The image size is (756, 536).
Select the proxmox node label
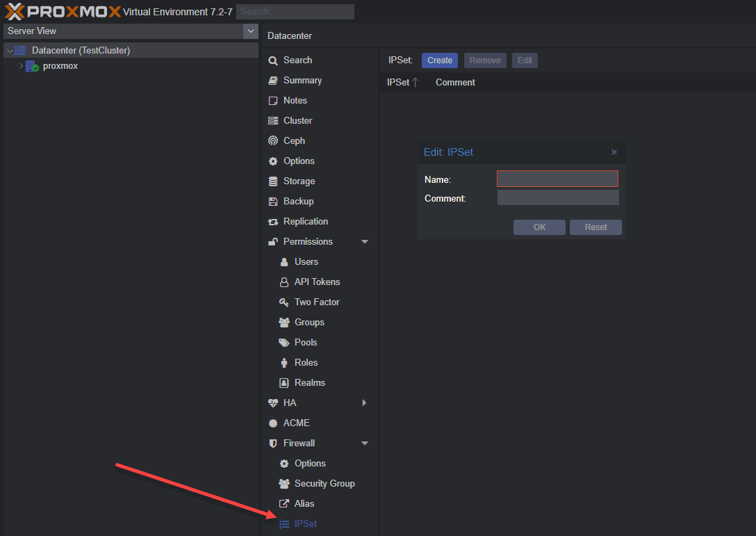pyautogui.click(x=60, y=66)
